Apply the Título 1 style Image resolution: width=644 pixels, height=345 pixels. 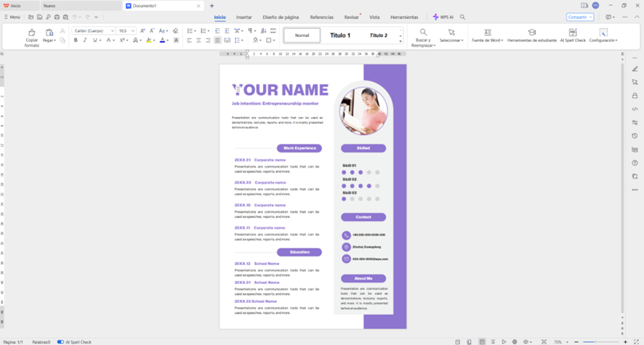pyautogui.click(x=339, y=36)
